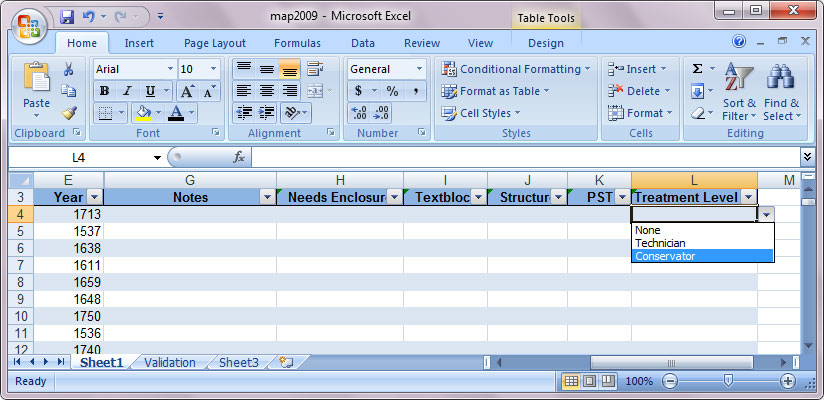Switch to the Validation sheet tab
This screenshot has height=400, width=824.
(x=170, y=363)
